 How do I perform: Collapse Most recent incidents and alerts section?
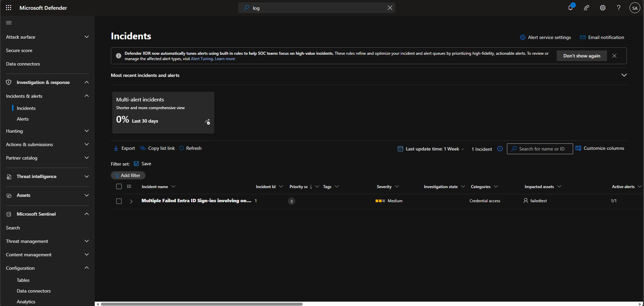point(624,75)
